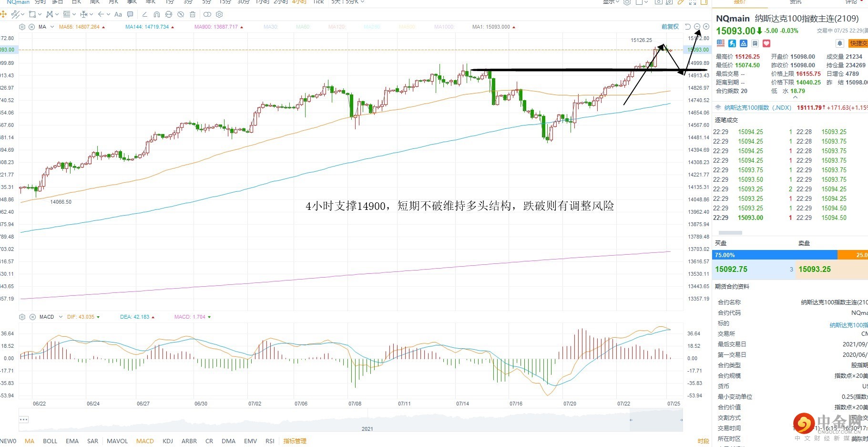This screenshot has height=447, width=868.
Task: Open rectangle tool options arrow
Action: click(40, 14)
